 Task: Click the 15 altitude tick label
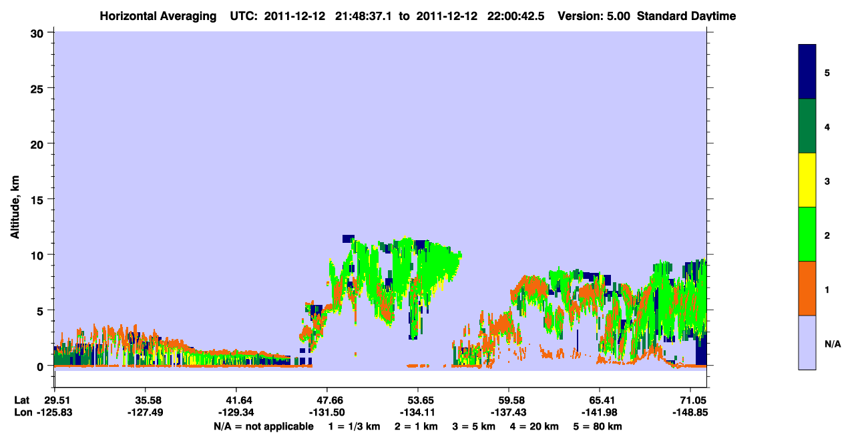(39, 199)
